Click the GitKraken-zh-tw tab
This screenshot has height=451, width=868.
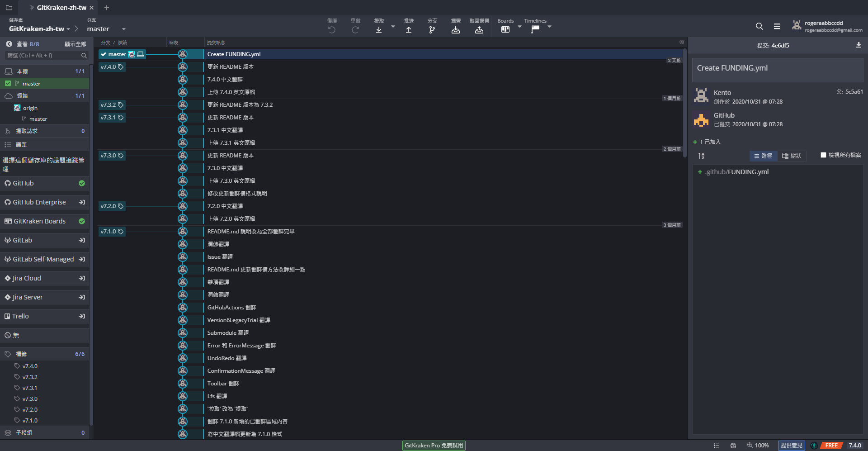coord(58,8)
